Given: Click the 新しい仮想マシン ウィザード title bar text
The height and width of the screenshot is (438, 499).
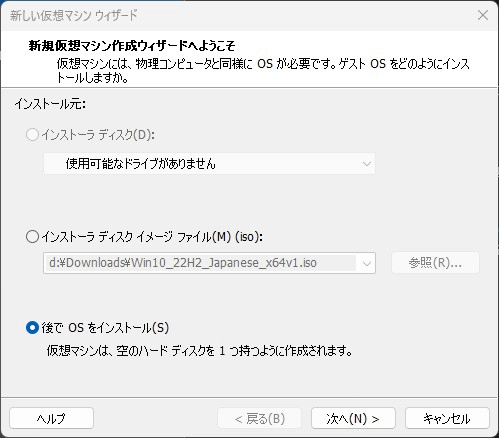Looking at the screenshot, I should [x=74, y=16].
